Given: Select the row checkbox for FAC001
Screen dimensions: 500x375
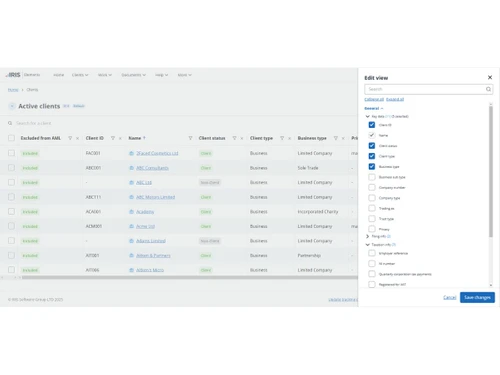Looking at the screenshot, I should (x=11, y=153).
